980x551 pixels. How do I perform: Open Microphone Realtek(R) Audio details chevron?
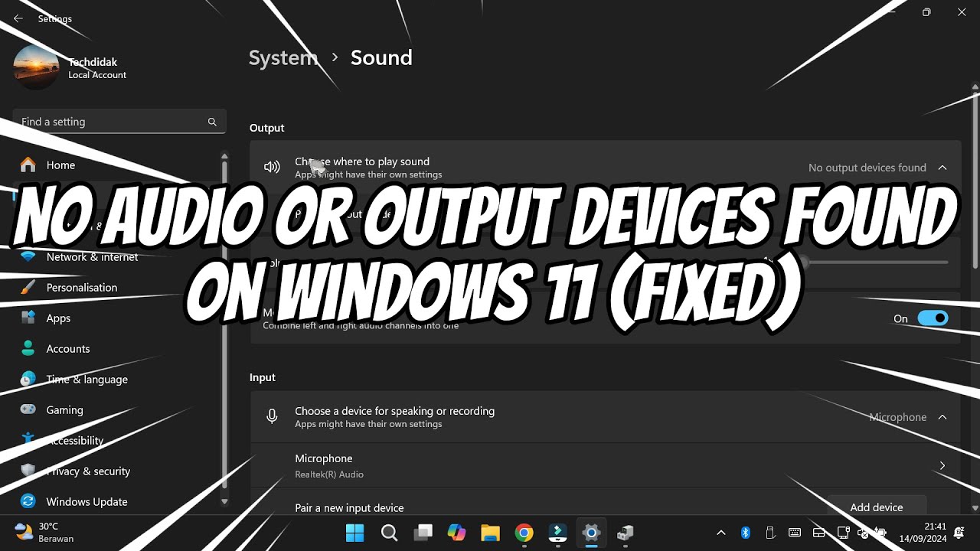942,465
